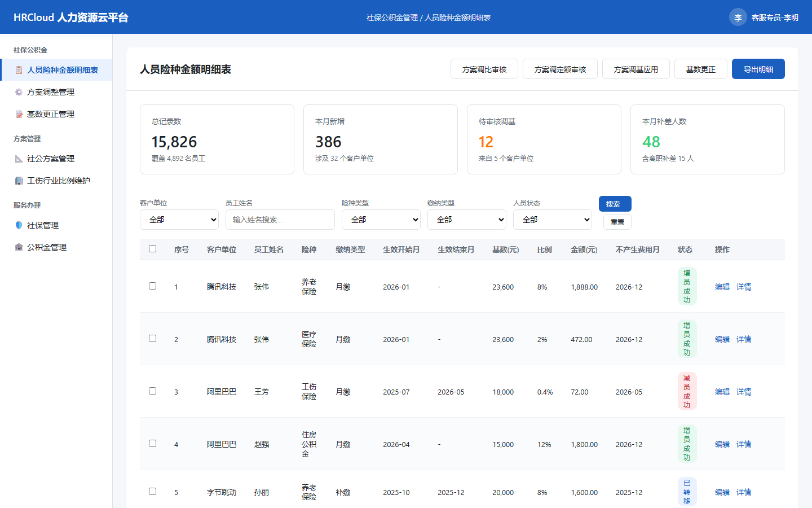The width and height of the screenshot is (812, 508).
Task: Open 详情 for row 4 赵强 住房公积金
Action: 744,444
